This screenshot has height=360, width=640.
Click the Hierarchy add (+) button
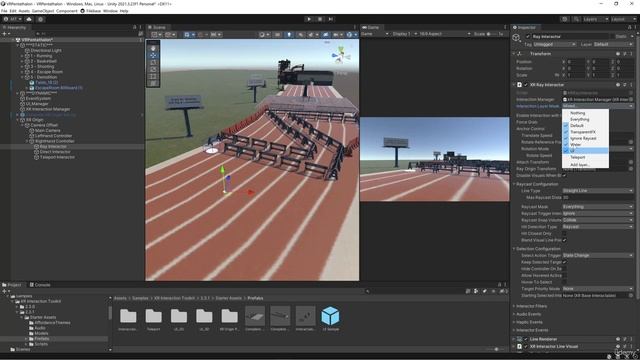coord(4,34)
